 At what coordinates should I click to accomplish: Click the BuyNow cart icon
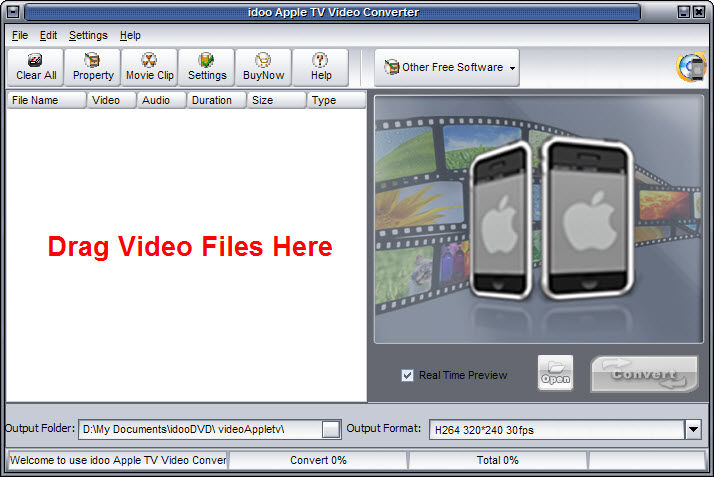pos(263,67)
